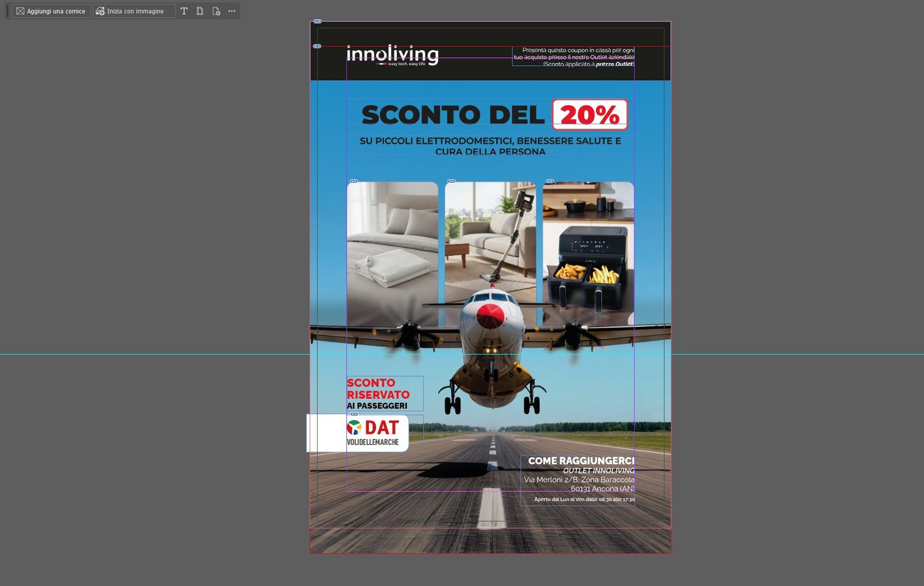Select the 'SCONTO RISERVATO' text frame
The width and height of the screenshot is (924, 586).
pyautogui.click(x=384, y=394)
